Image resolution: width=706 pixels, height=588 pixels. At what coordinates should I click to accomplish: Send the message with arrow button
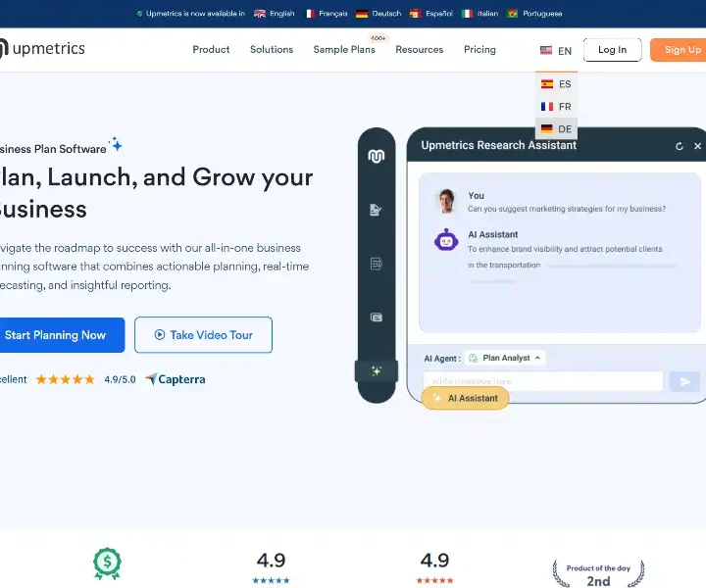coord(684,381)
